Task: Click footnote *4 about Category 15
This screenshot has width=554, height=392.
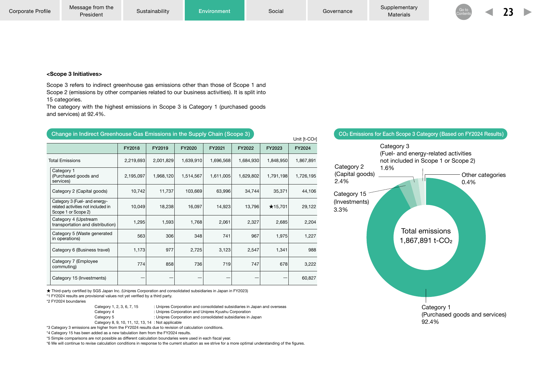Action: tap(119, 333)
